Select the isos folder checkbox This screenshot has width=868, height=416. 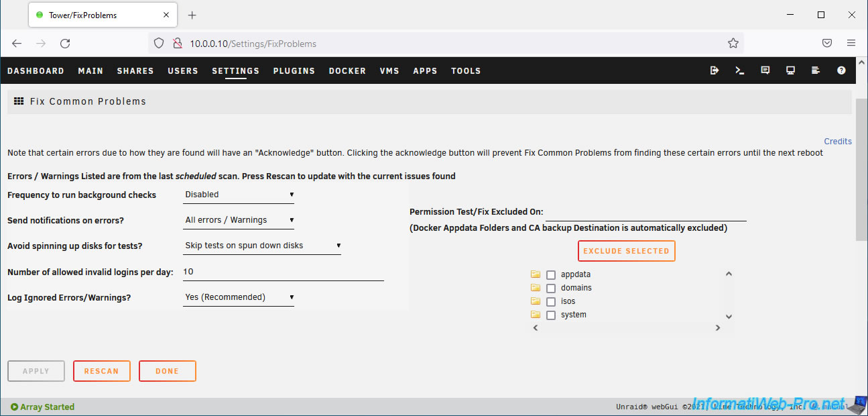pos(551,302)
